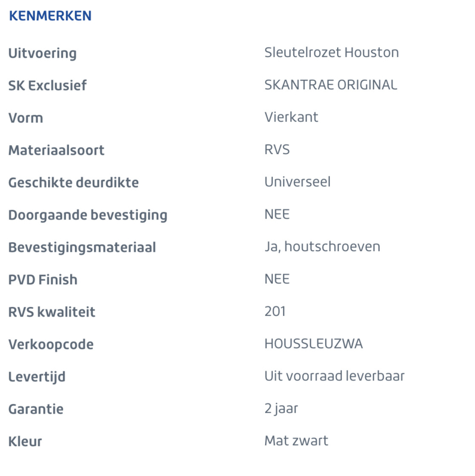
Task: Click the 2 jaar garantie value
Action: point(281,409)
